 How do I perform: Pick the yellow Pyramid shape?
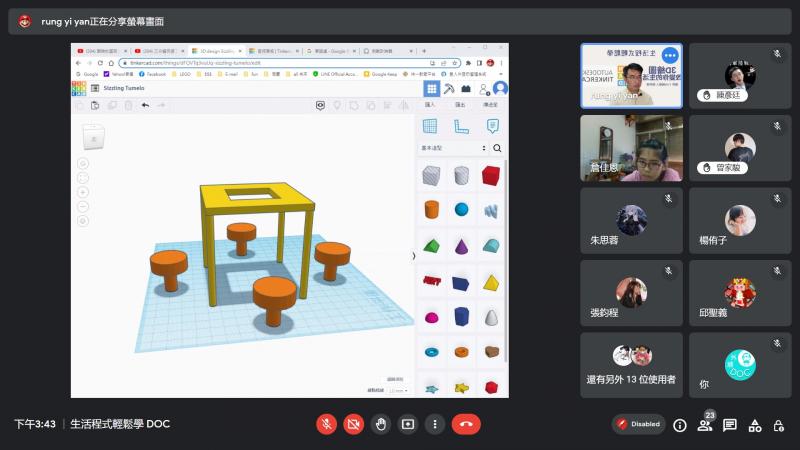(491, 282)
